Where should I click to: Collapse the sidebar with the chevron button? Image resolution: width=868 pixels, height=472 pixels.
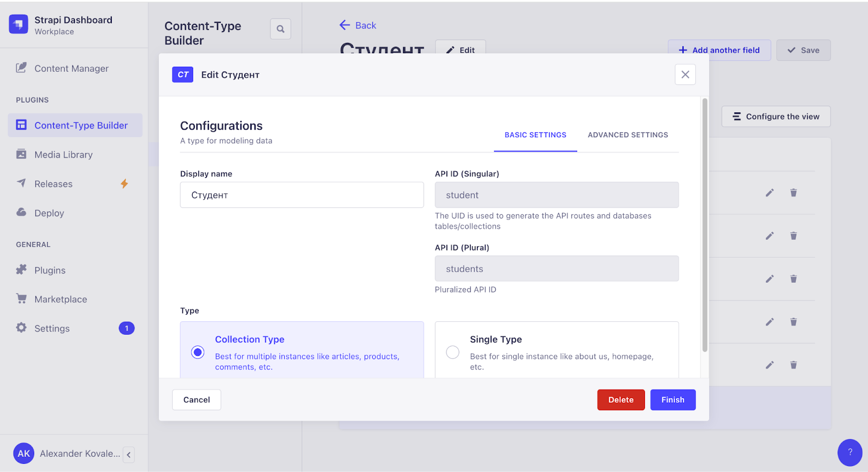pos(129,455)
